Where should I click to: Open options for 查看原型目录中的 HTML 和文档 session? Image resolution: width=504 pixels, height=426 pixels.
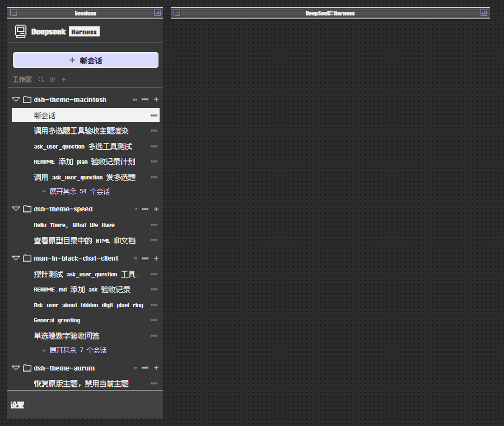(154, 240)
